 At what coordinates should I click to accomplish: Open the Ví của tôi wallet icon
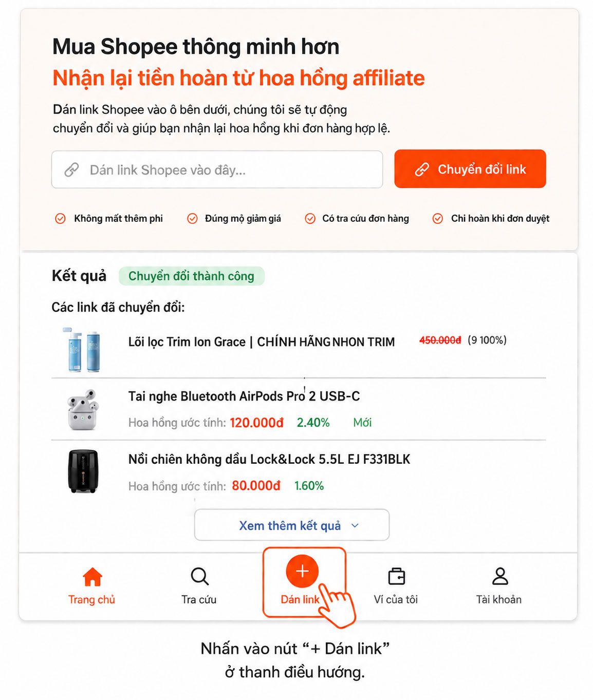pos(396,576)
